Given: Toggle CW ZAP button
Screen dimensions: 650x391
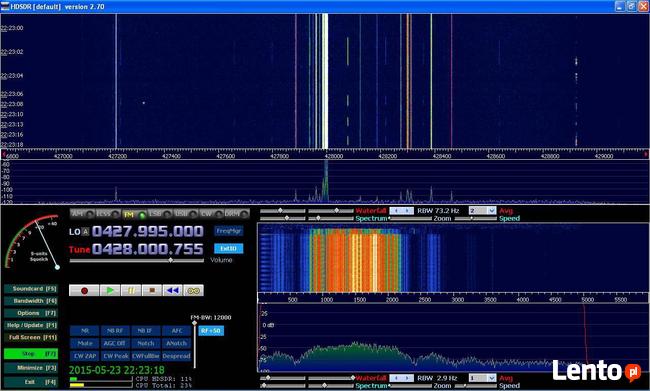Looking at the screenshot, I should coord(85,356).
